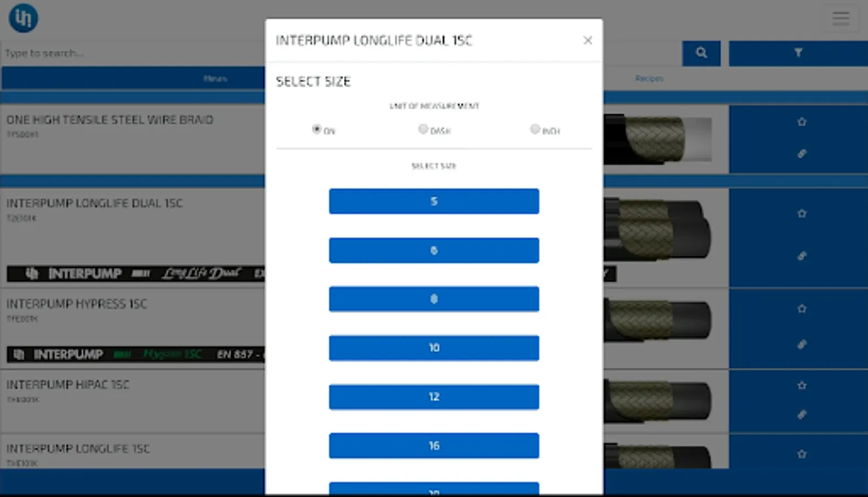
Task: Open hose image of Hypress 1SC row
Action: [658, 320]
